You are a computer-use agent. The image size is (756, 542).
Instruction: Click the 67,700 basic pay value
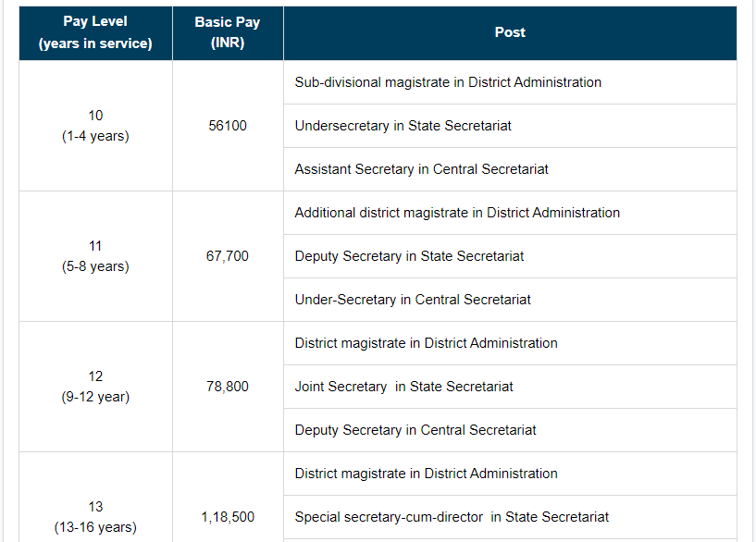click(x=228, y=256)
